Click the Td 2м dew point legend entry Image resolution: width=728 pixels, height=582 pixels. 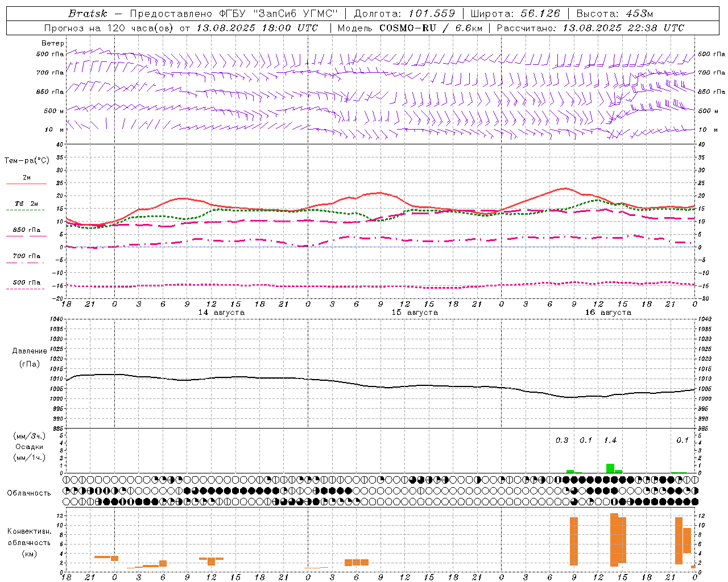(x=26, y=203)
